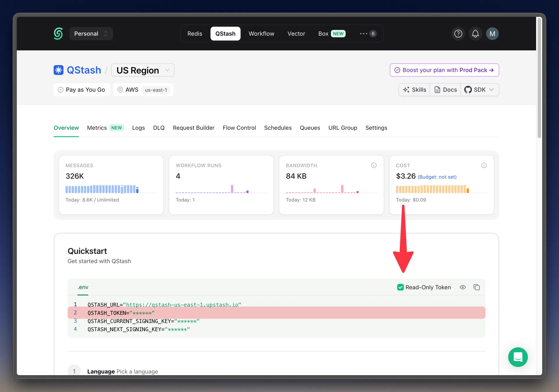559x392 pixels.
Task: Open the help question mark icon
Action: (458, 34)
